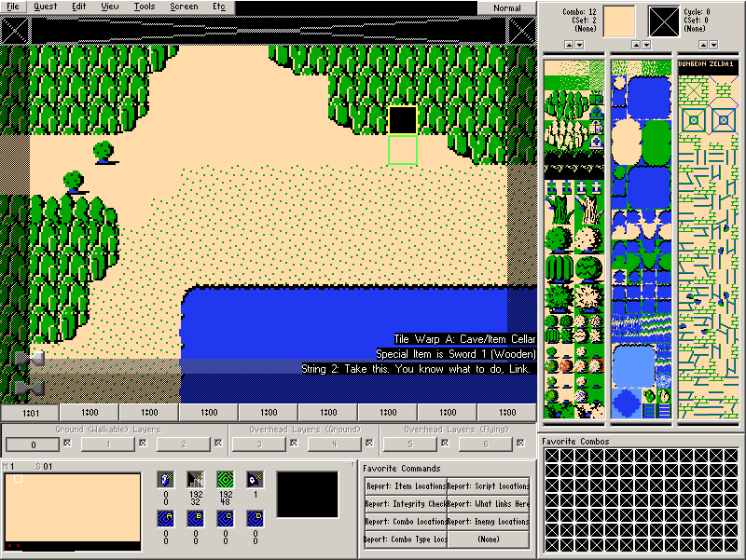Open the Screen menu
746x560 pixels.
click(184, 7)
